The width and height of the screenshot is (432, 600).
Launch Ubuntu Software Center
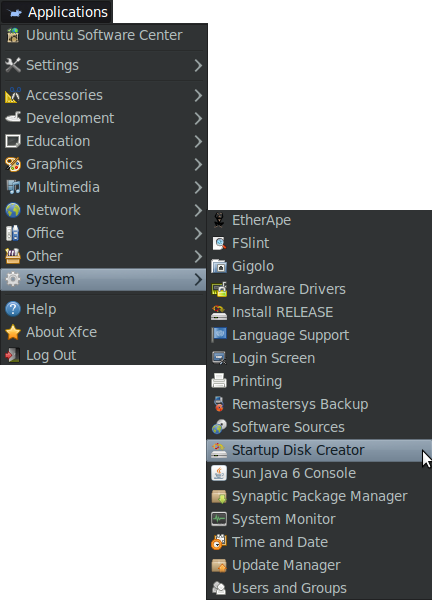click(104, 35)
